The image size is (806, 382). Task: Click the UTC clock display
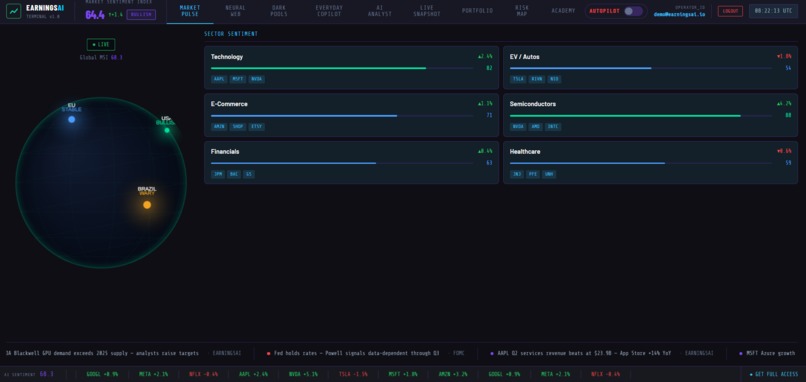pos(773,11)
